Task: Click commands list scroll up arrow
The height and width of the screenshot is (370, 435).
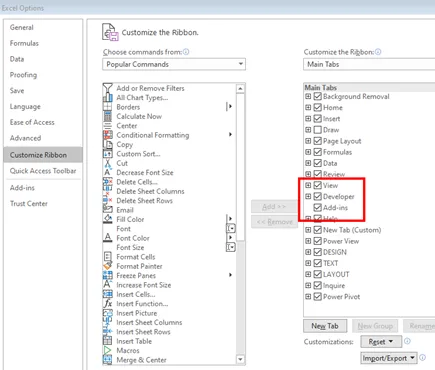Action: pos(240,88)
